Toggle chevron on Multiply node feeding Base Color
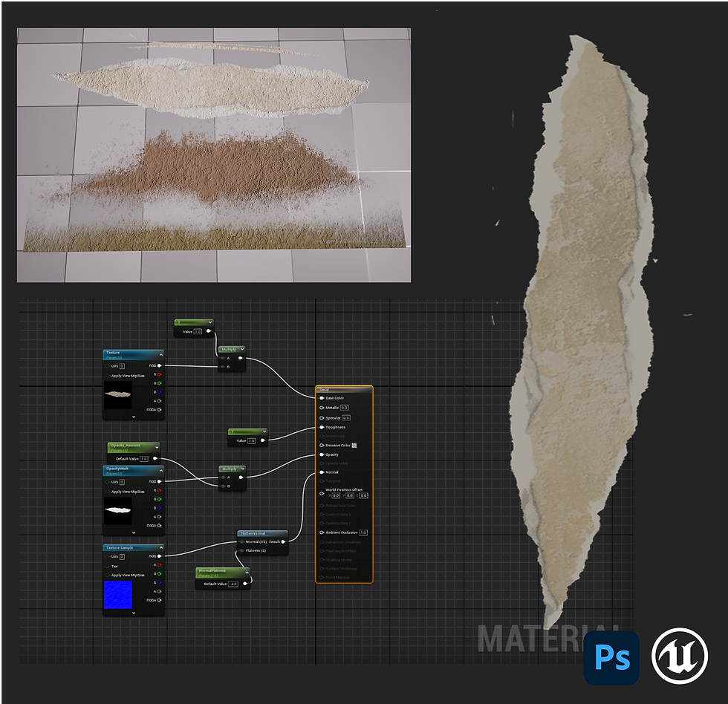The image size is (728, 704). tap(242, 349)
